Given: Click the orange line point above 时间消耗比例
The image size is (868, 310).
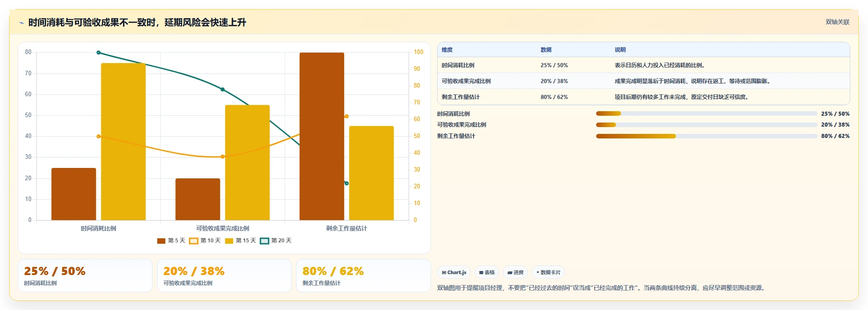Looking at the screenshot, I should point(99,136).
